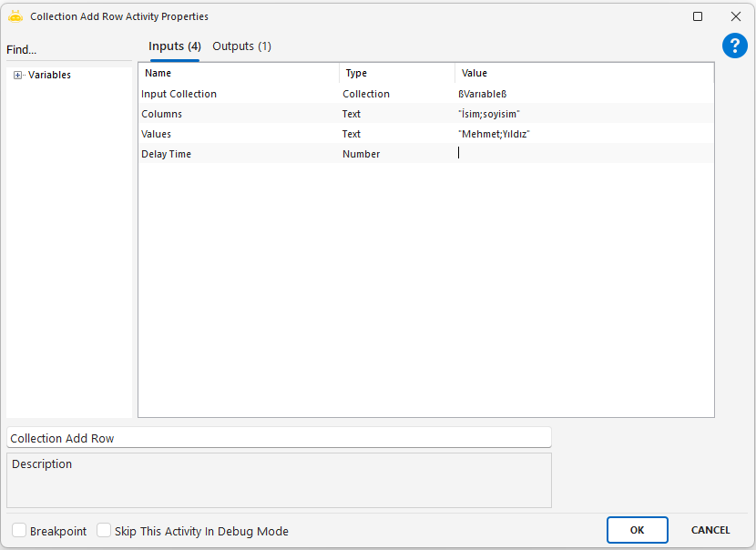Enable the Breakpoint checkbox
The image size is (756, 550).
(x=19, y=531)
